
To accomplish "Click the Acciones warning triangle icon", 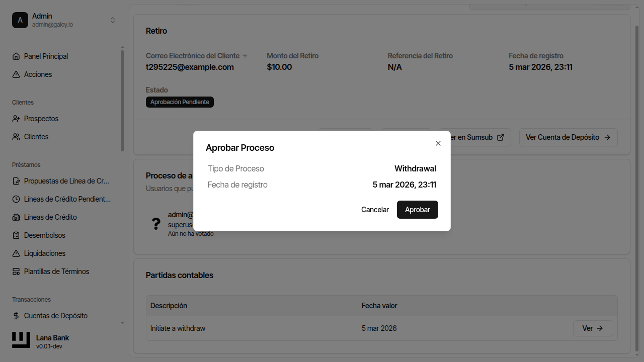I will coord(16,74).
